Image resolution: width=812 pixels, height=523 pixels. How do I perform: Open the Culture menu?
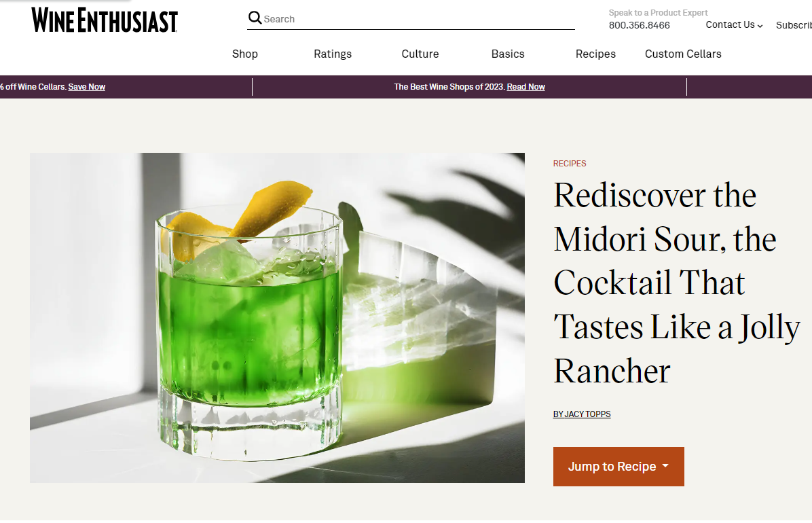point(420,54)
